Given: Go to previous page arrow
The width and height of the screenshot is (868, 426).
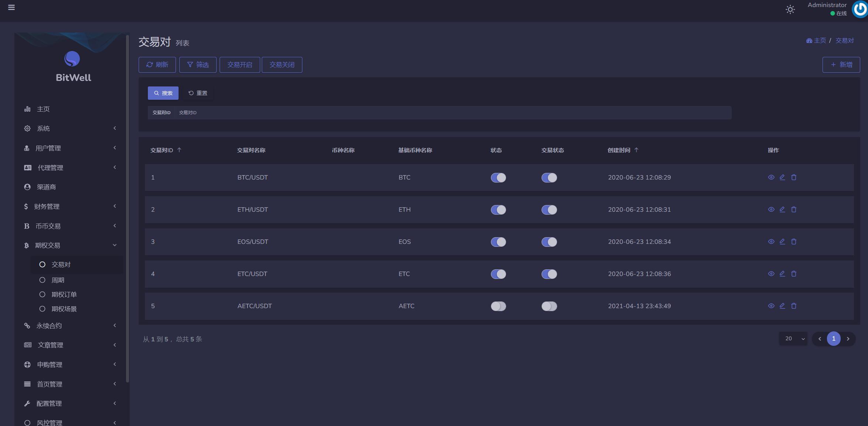Looking at the screenshot, I should point(820,339).
